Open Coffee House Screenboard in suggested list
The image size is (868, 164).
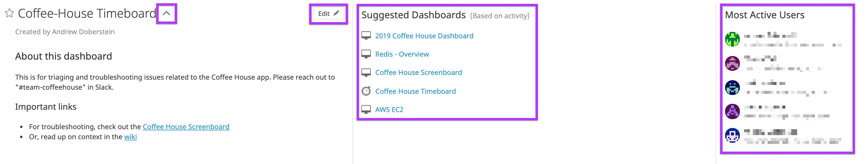pos(419,72)
